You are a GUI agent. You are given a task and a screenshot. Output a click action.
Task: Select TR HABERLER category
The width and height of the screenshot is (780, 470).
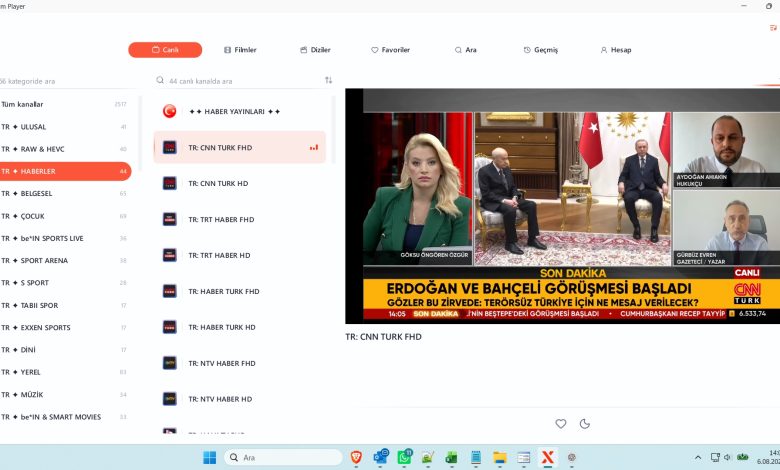(x=65, y=171)
